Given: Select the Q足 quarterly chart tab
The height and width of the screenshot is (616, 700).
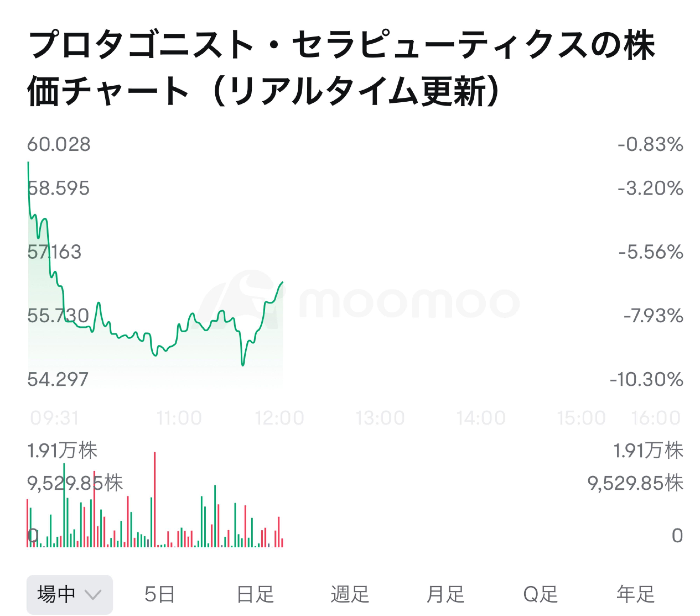Looking at the screenshot, I should 540,594.
